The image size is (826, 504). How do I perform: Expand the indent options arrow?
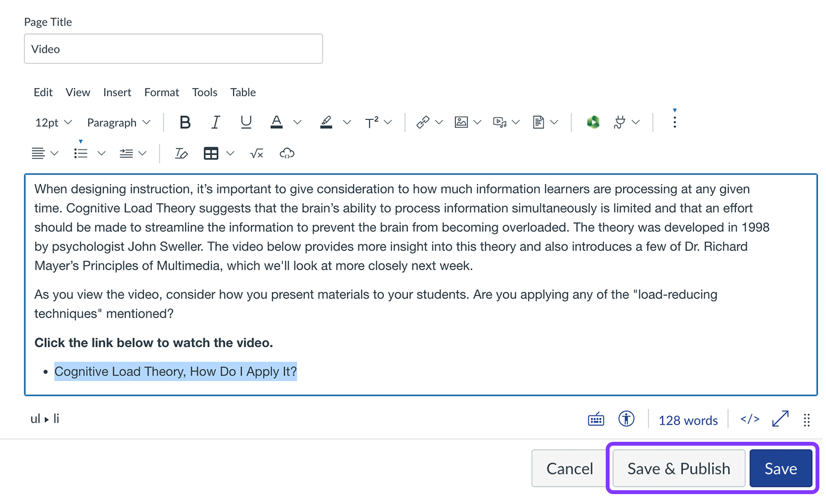(143, 154)
